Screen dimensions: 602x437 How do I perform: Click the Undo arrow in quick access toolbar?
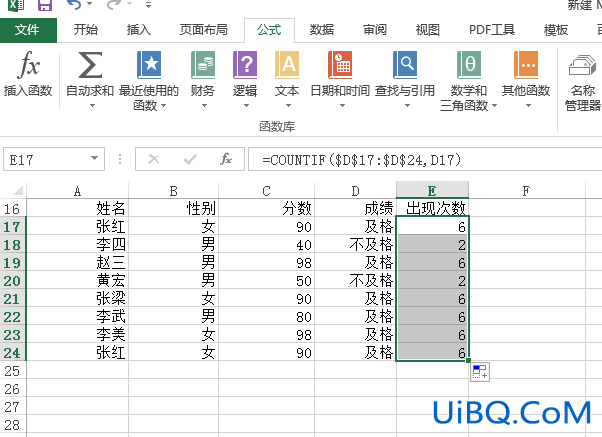[x=74, y=5]
